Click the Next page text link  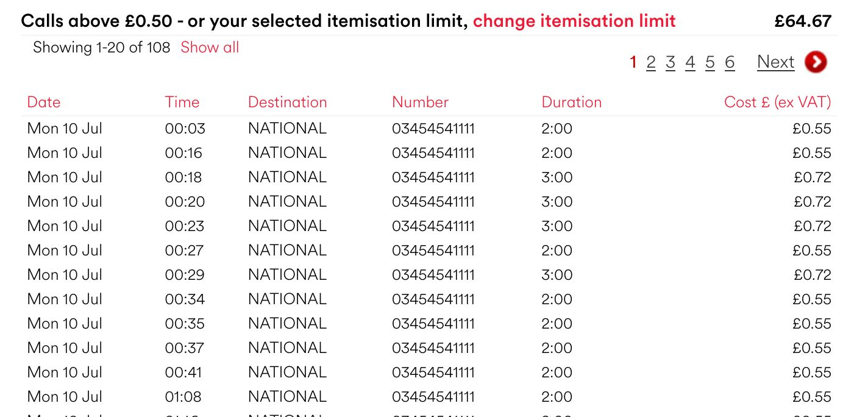776,62
